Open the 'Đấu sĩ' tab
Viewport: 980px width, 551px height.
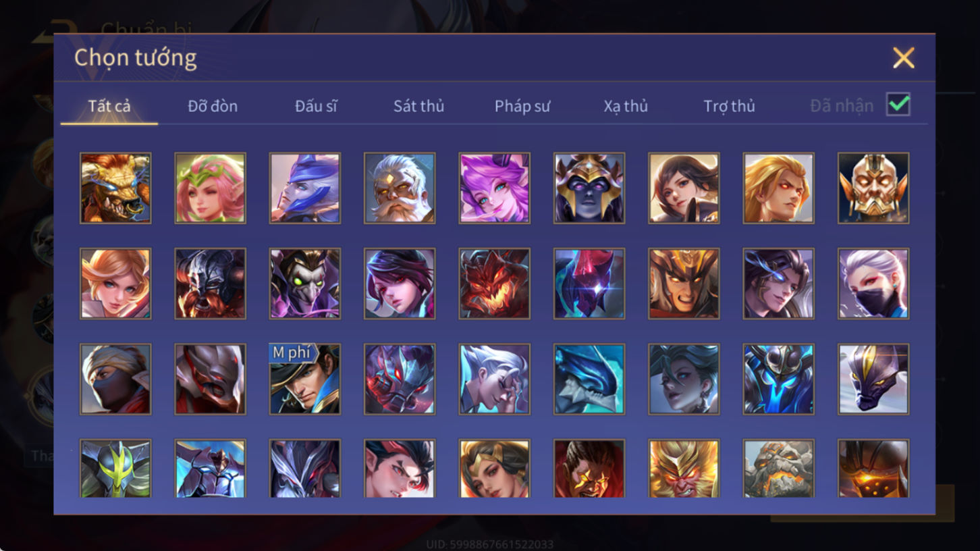click(x=316, y=106)
